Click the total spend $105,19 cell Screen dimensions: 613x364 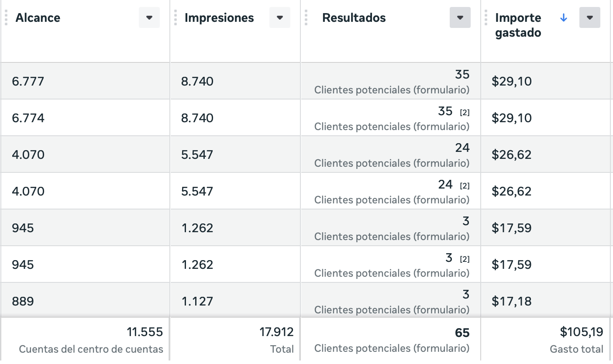point(582,332)
